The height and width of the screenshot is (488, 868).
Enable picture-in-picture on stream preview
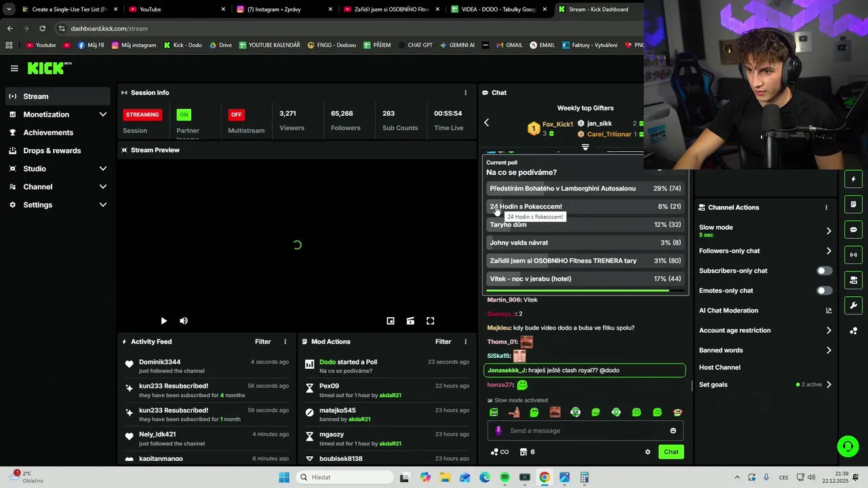(x=391, y=321)
